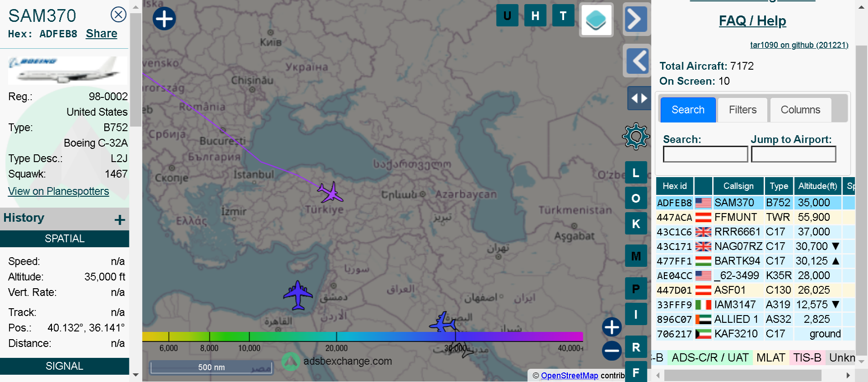Click the right chevron arrow button
Image resolution: width=868 pixels, height=382 pixels.
click(637, 19)
